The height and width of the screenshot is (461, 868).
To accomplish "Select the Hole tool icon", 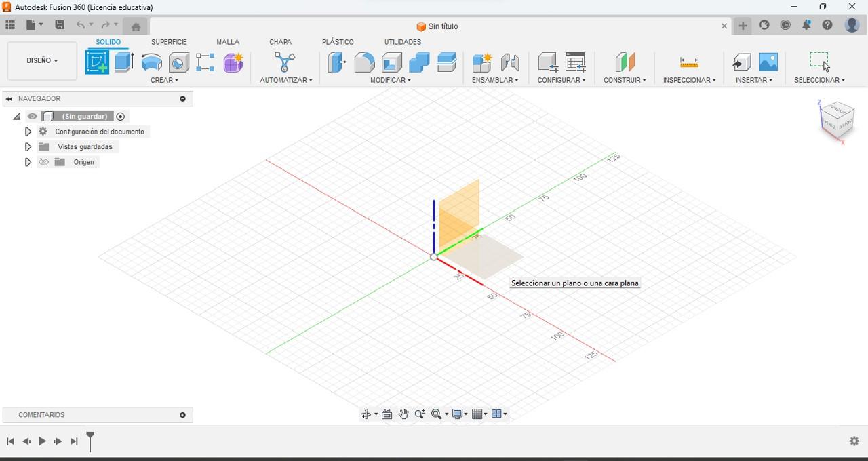I will click(179, 62).
